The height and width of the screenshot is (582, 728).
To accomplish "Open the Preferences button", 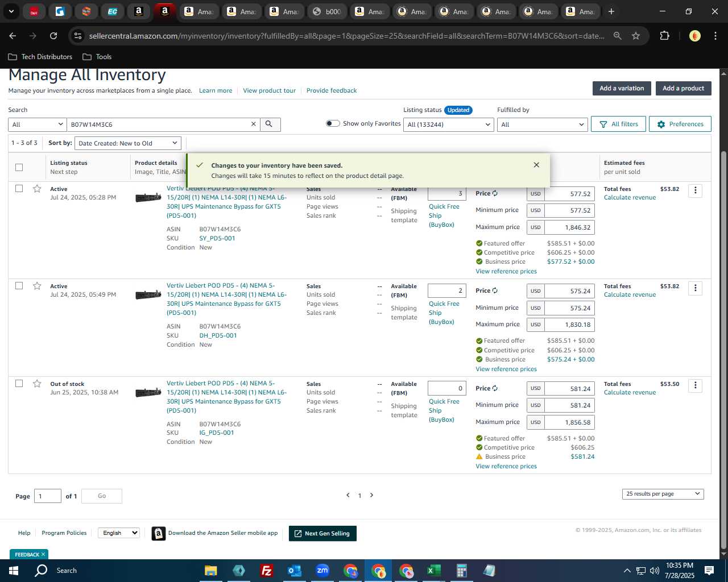I will 680,124.
